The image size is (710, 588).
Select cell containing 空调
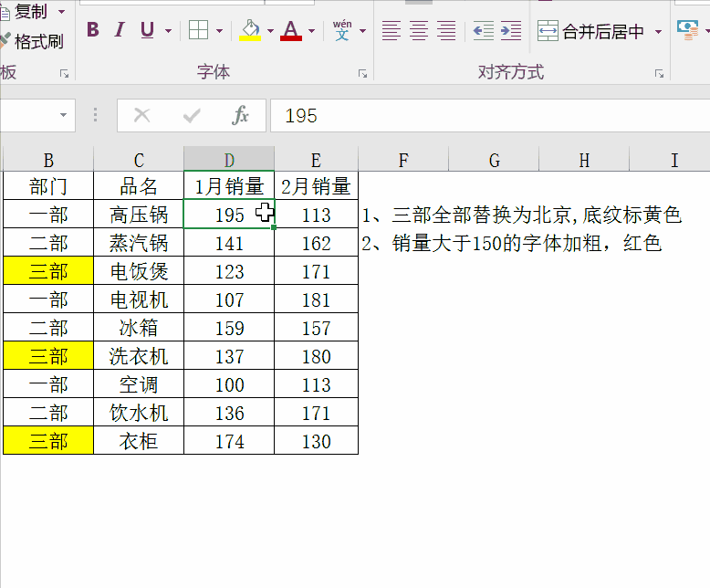(x=139, y=383)
